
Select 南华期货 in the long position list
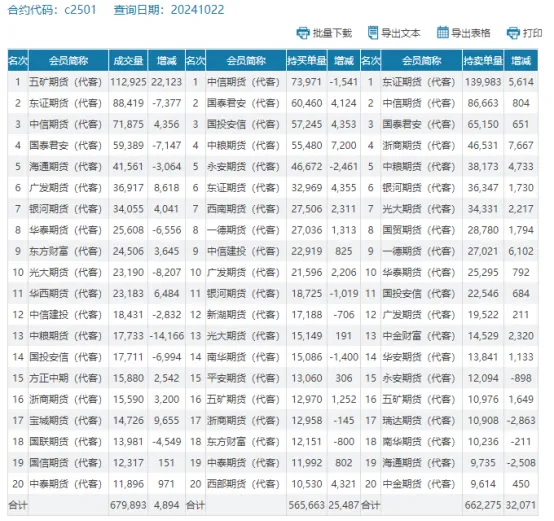[x=243, y=357]
